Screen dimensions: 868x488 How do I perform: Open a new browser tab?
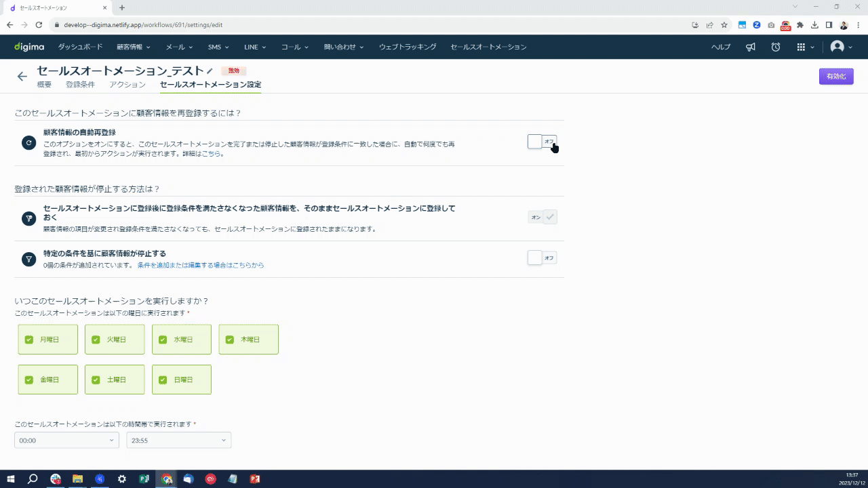tap(122, 7)
